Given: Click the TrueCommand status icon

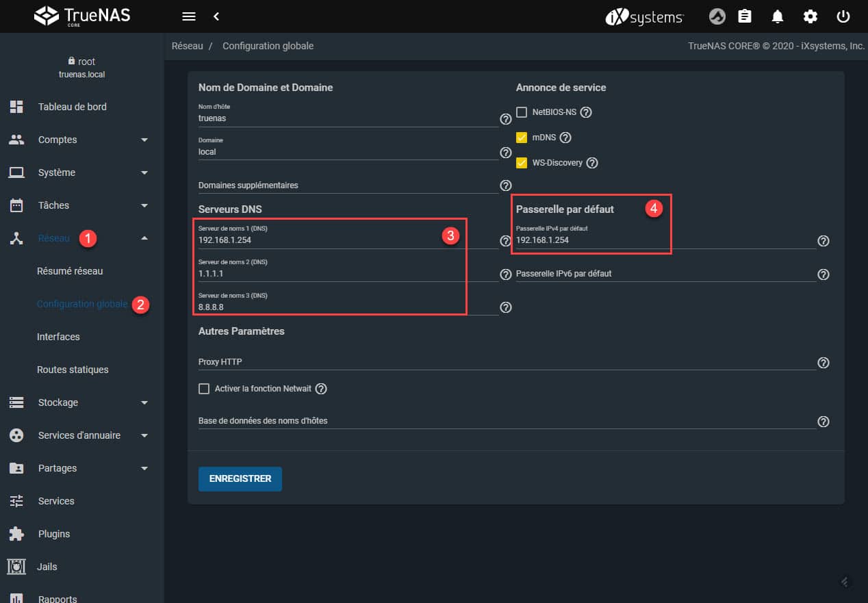Looking at the screenshot, I should 717,16.
